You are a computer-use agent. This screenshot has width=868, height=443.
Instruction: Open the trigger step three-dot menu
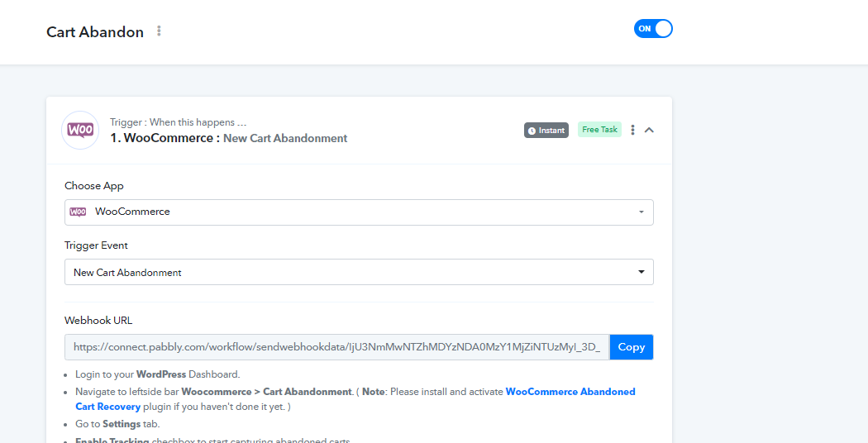point(632,130)
